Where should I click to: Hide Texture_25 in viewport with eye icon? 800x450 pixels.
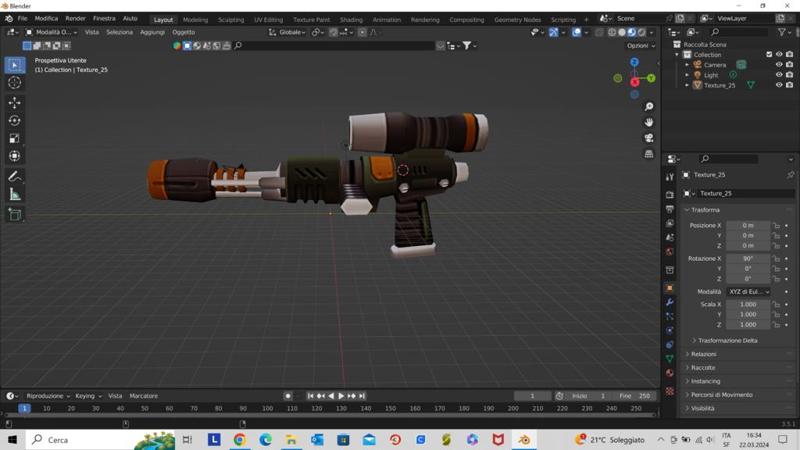779,85
